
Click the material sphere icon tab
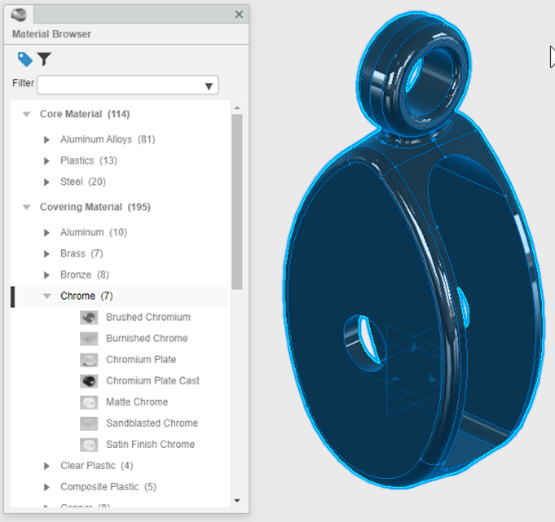click(x=19, y=15)
